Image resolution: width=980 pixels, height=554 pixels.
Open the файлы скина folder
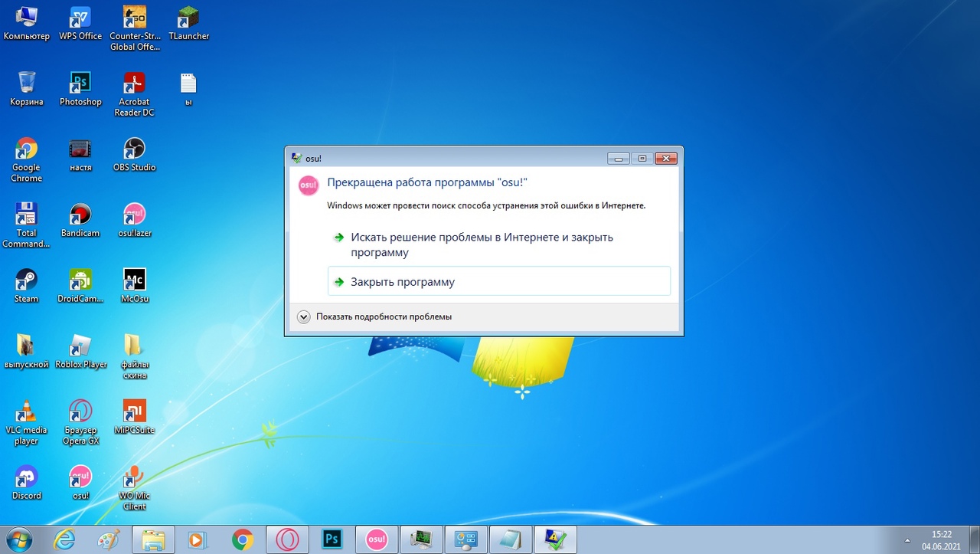[134, 357]
